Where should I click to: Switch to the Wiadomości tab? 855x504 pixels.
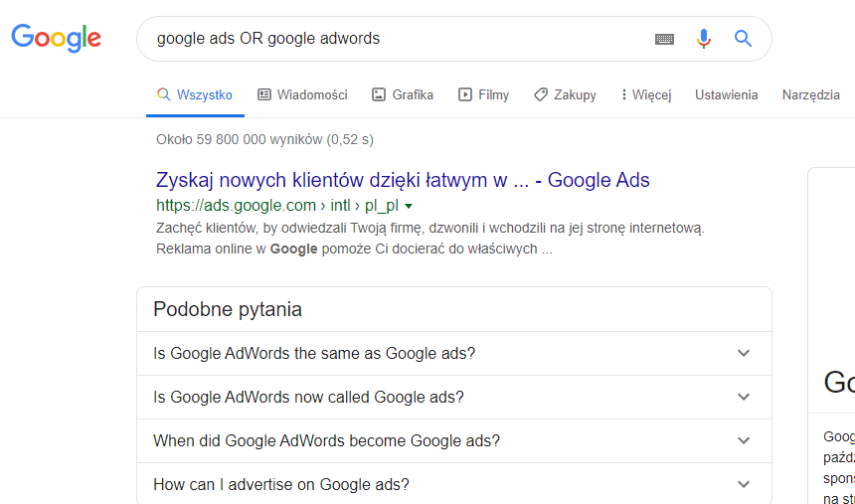(x=302, y=95)
